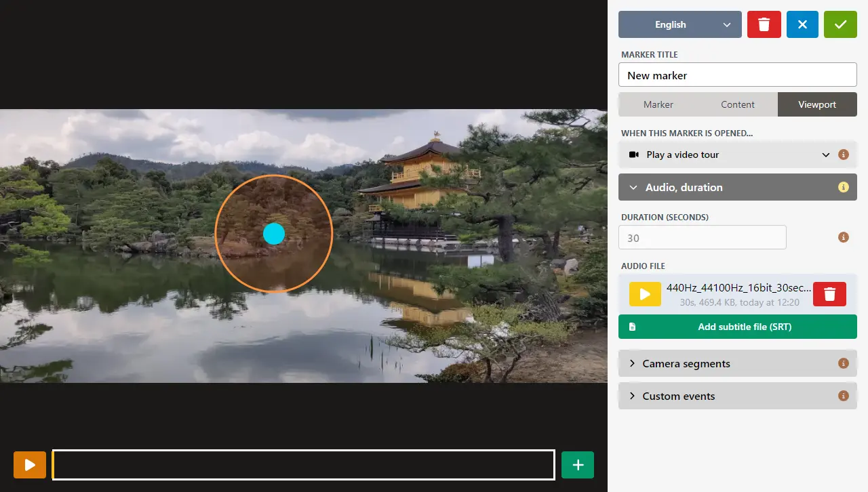Screen dimensions: 868x492
Task: Confirm changes with the green checkmark button
Action: tap(840, 24)
